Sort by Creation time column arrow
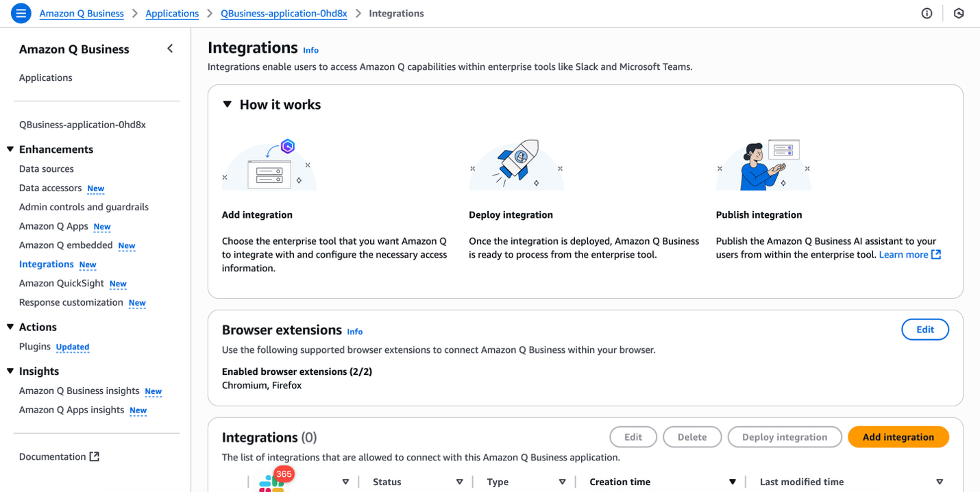Screen dimensions: 980x492 pos(732,482)
